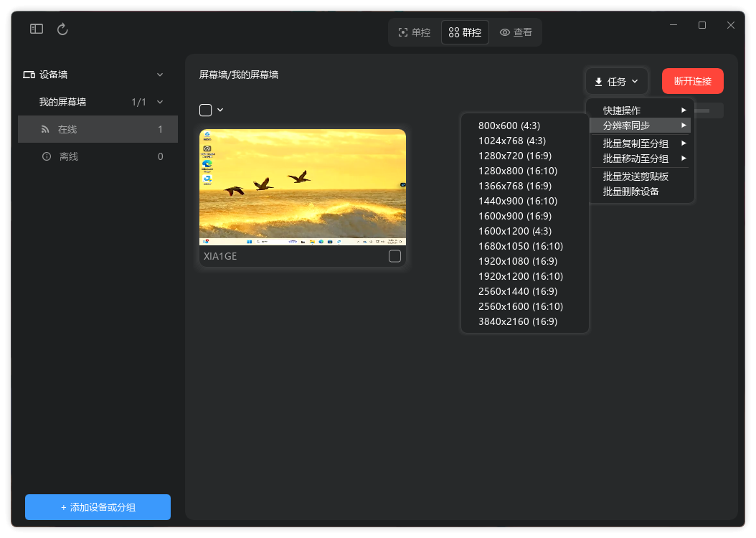The image size is (756, 538).
Task: Check the select-all devices checkbox
Action: tap(205, 110)
